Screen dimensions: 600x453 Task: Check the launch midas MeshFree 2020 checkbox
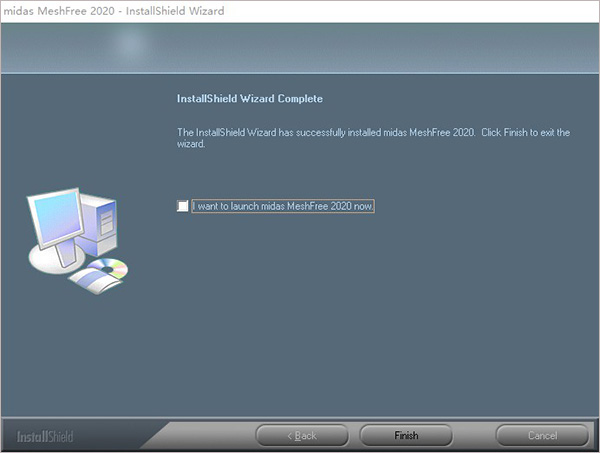(183, 206)
